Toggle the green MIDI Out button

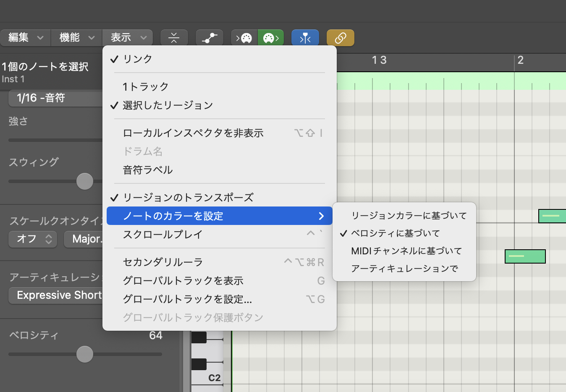pos(270,38)
